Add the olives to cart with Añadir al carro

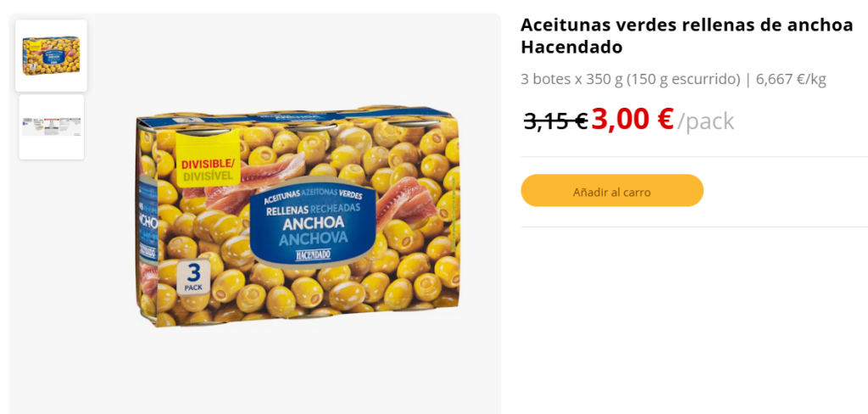[612, 191]
